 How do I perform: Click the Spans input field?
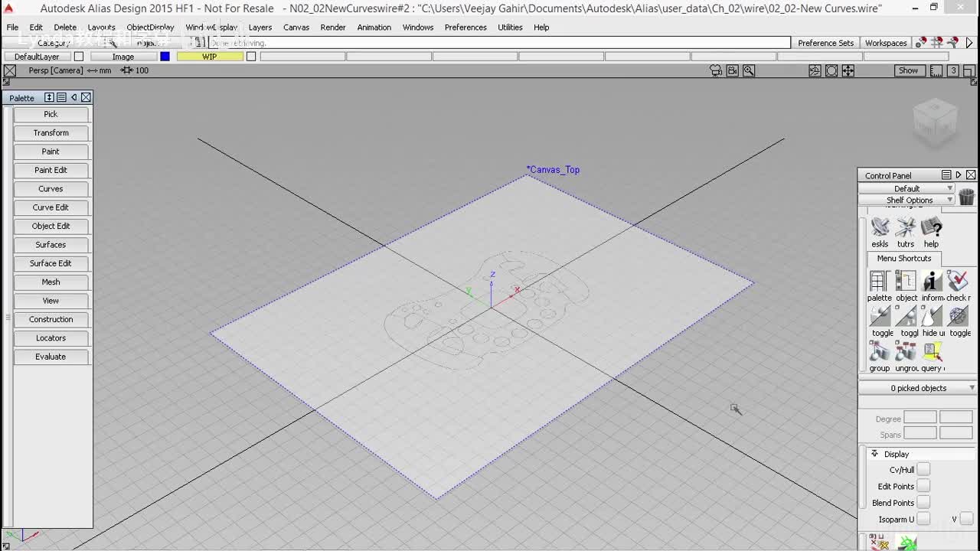[x=920, y=434]
